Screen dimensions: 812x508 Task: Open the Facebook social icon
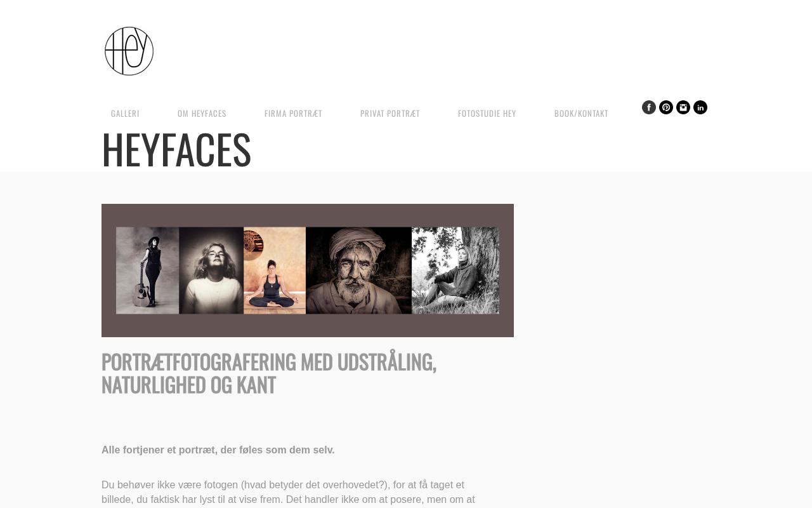649,107
